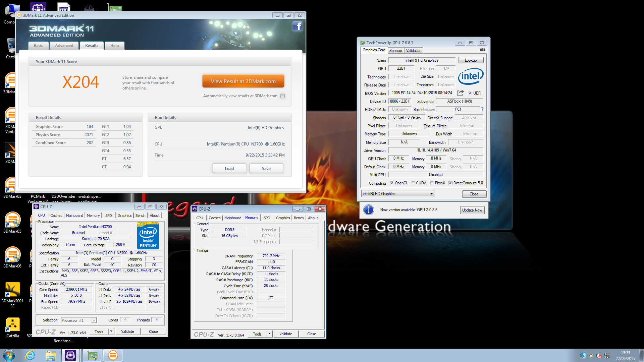Toggle the PhysX checkbox
Viewport: 644px width, 362px height.
click(432, 183)
